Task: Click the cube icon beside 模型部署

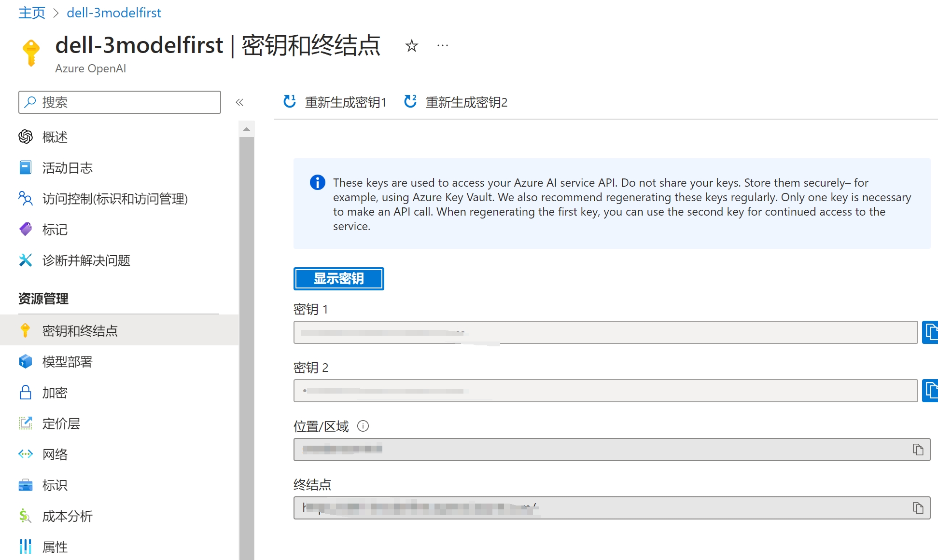Action: click(26, 362)
